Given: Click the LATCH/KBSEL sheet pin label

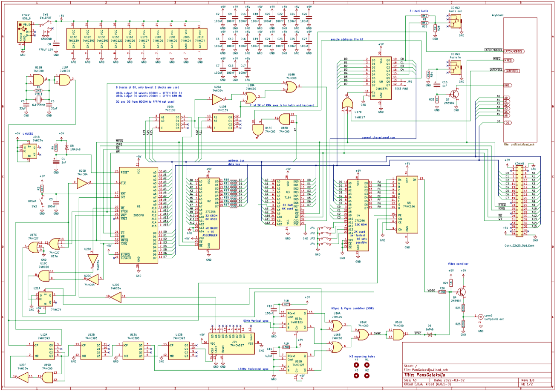Looking at the screenshot, I should tap(514, 51).
